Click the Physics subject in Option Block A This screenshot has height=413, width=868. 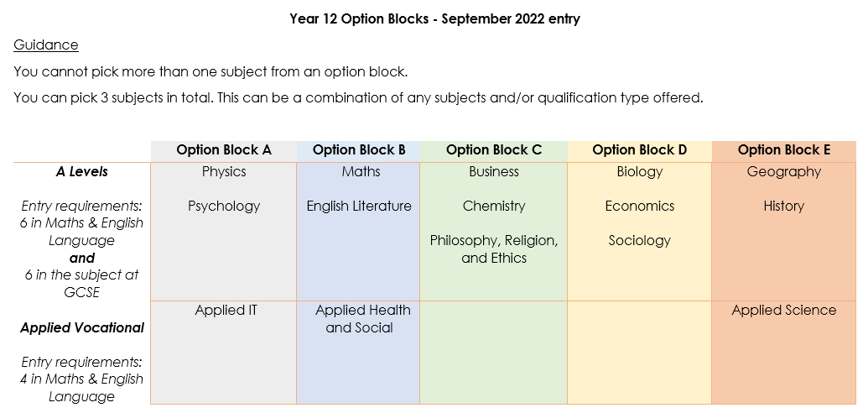click(224, 172)
